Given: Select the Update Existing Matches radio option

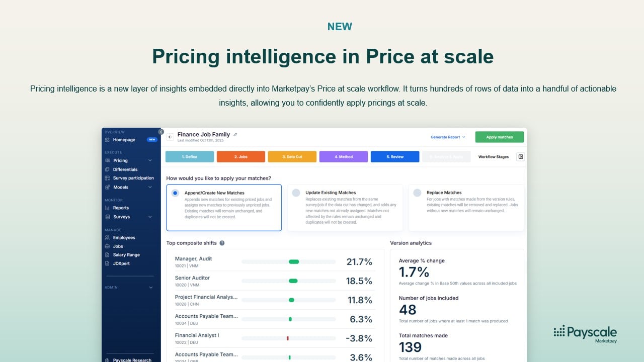Looking at the screenshot, I should pos(296,193).
